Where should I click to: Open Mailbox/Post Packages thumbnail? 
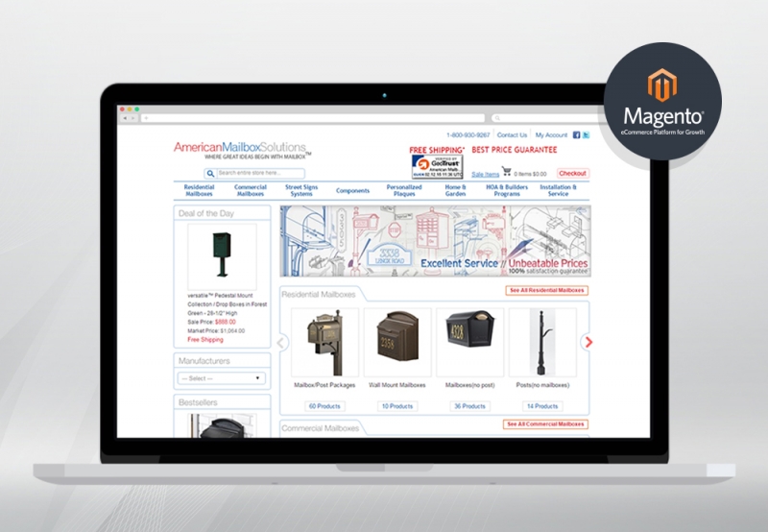[x=324, y=343]
